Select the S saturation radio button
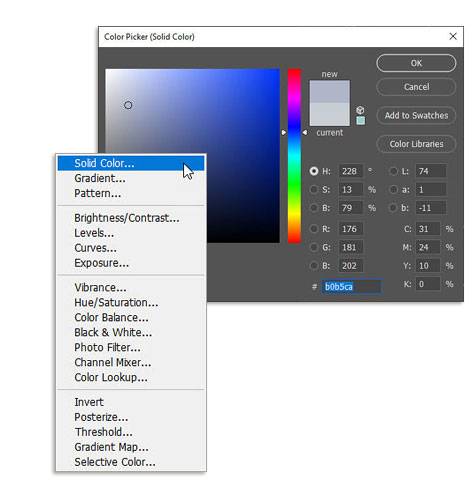The height and width of the screenshot is (500, 473). [x=314, y=190]
